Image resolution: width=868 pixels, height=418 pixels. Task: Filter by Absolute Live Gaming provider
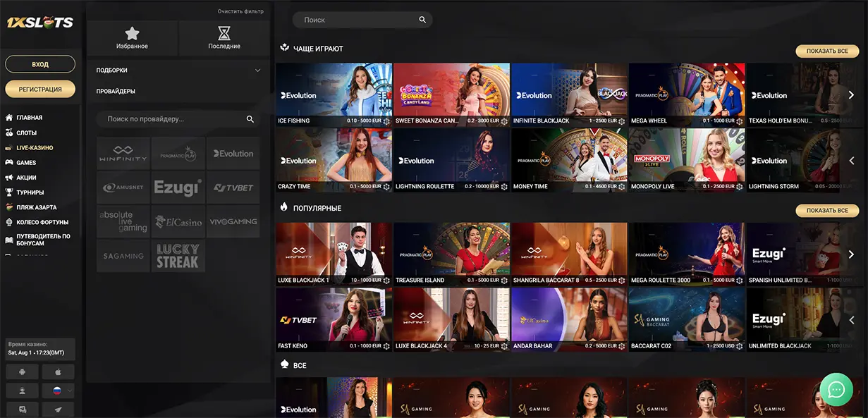(123, 221)
